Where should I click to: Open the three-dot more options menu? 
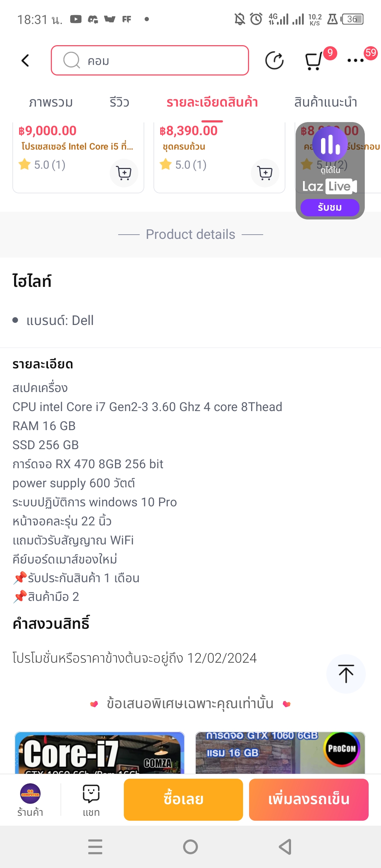(x=355, y=61)
